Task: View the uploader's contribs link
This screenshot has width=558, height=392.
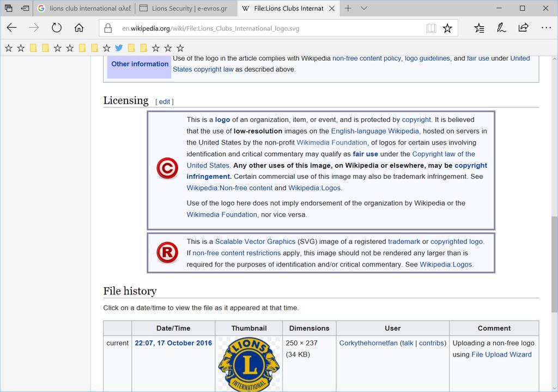Action: (x=432, y=343)
